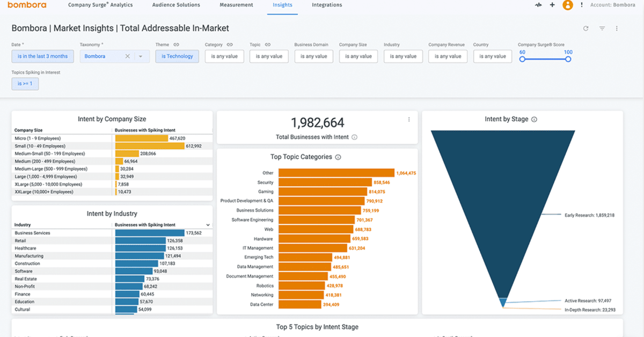Click the Data Center topic category bar

pos(300,304)
